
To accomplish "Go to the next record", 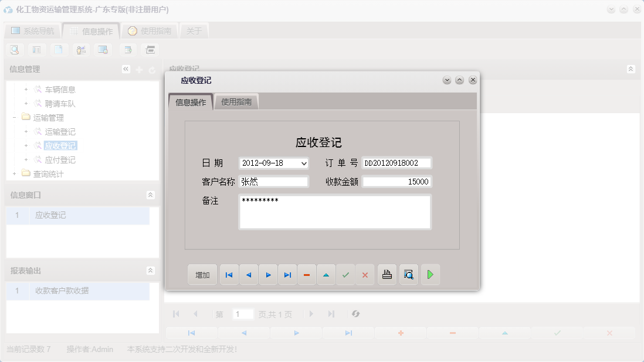I will (268, 274).
